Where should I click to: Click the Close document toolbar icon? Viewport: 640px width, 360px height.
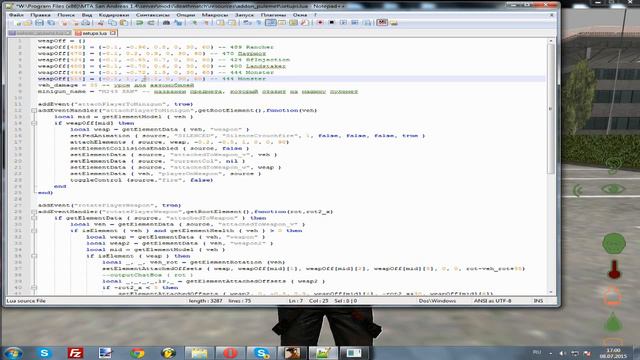click(64, 23)
